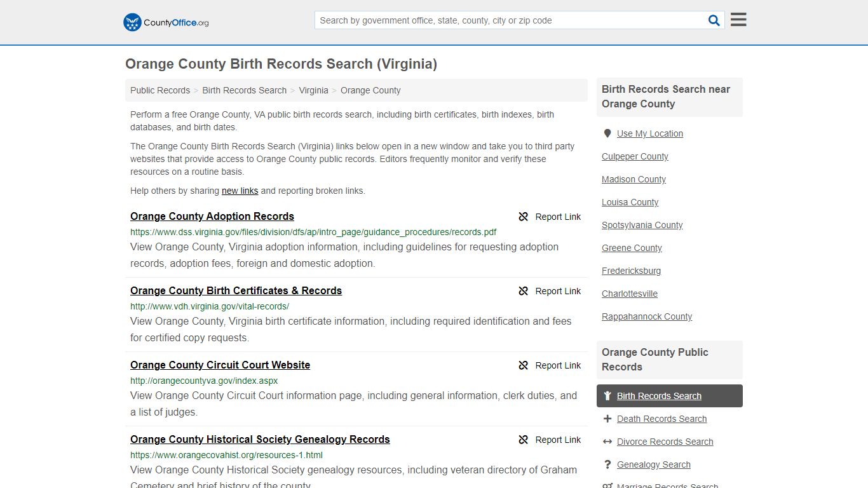Image resolution: width=868 pixels, height=488 pixels.
Task: Click broken-link icon for Adoption Records
Action: (x=524, y=217)
